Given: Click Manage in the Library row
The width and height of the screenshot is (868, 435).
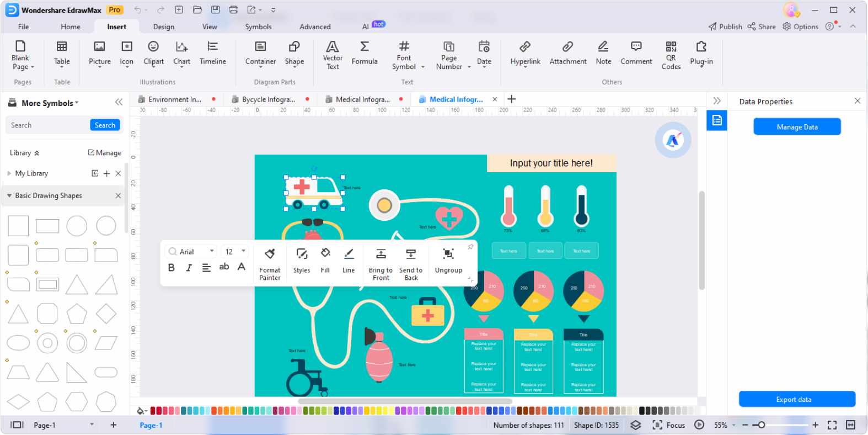Looking at the screenshot, I should 105,153.
